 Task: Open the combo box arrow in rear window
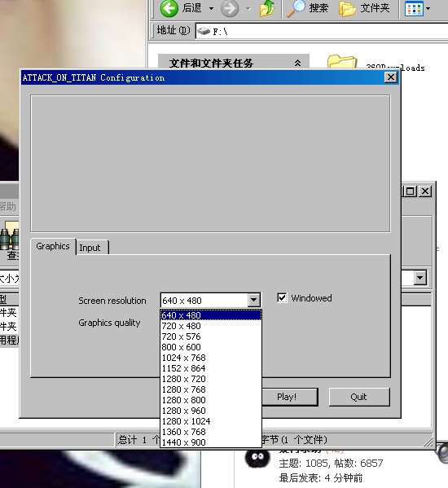point(420,278)
